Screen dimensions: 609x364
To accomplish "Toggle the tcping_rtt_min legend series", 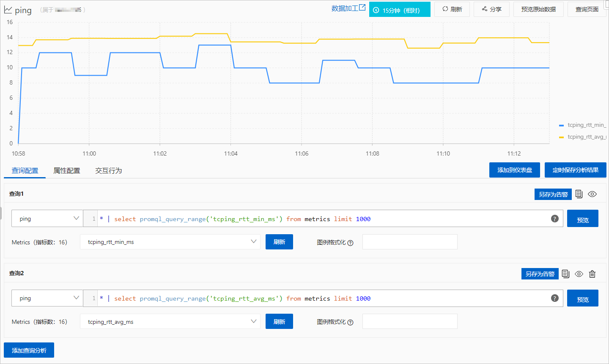I will point(582,125).
